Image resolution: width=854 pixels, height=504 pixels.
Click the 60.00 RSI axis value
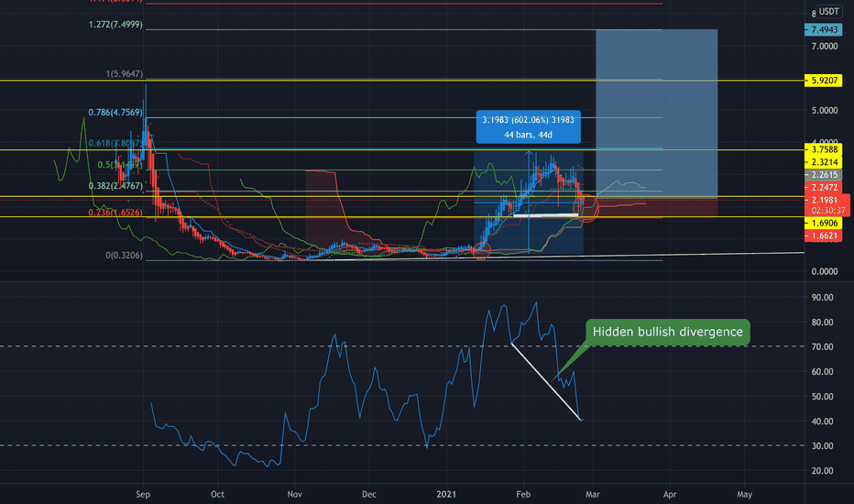point(823,372)
